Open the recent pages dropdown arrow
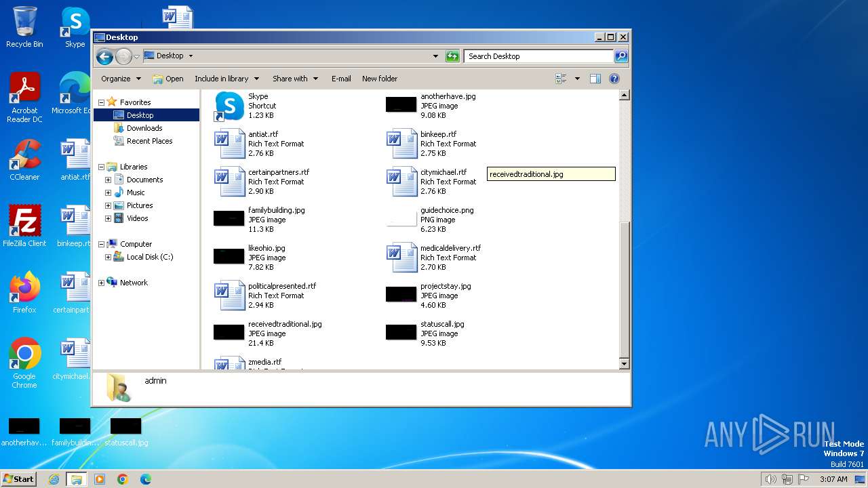This screenshot has width=868, height=488. pos(136,56)
